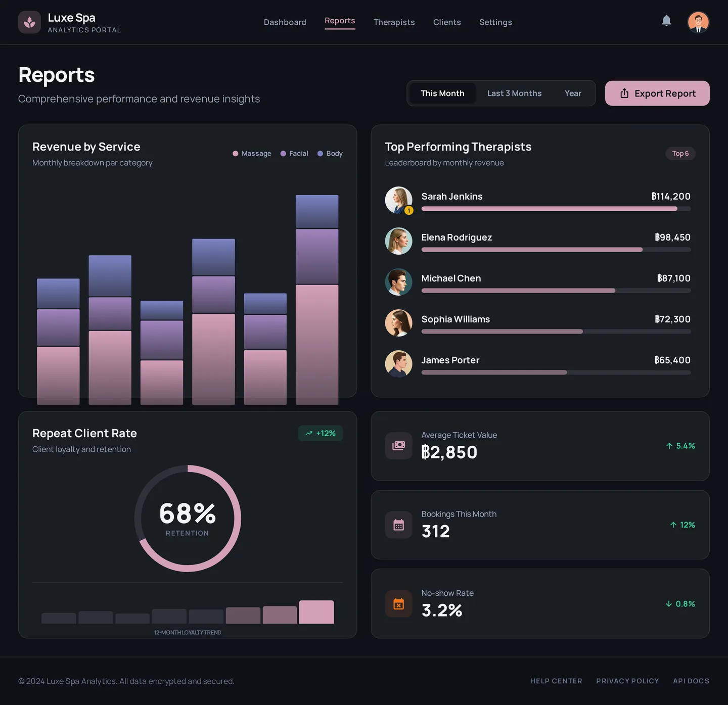This screenshot has height=705, width=728.
Task: Click the Luxe Spa lotus logo icon
Action: [x=29, y=22]
